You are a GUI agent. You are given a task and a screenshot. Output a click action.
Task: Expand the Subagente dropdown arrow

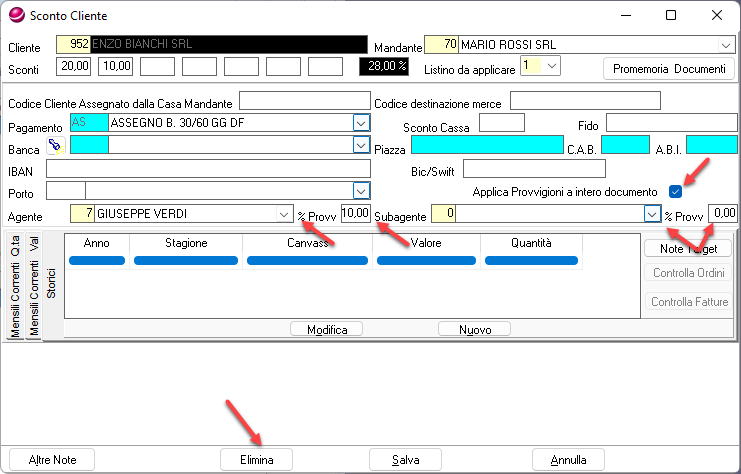point(652,214)
